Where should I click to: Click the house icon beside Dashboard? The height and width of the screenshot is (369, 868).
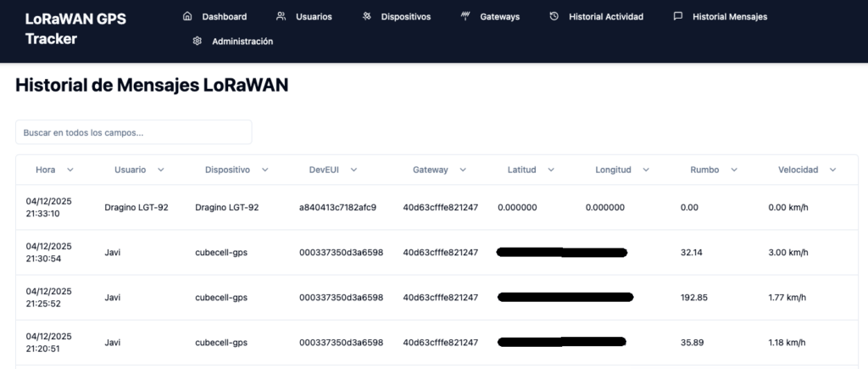click(187, 16)
